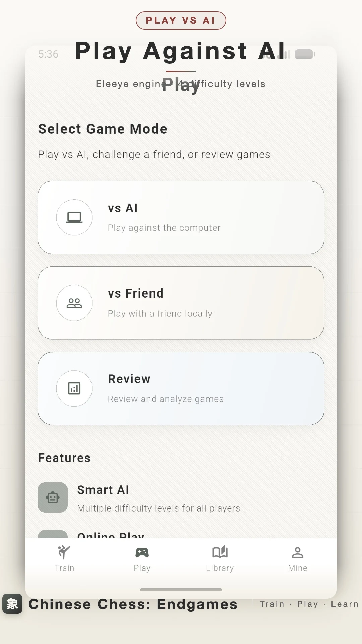Image resolution: width=362 pixels, height=644 pixels.
Task: Tap the gamepad Play icon
Action: pos(142,552)
